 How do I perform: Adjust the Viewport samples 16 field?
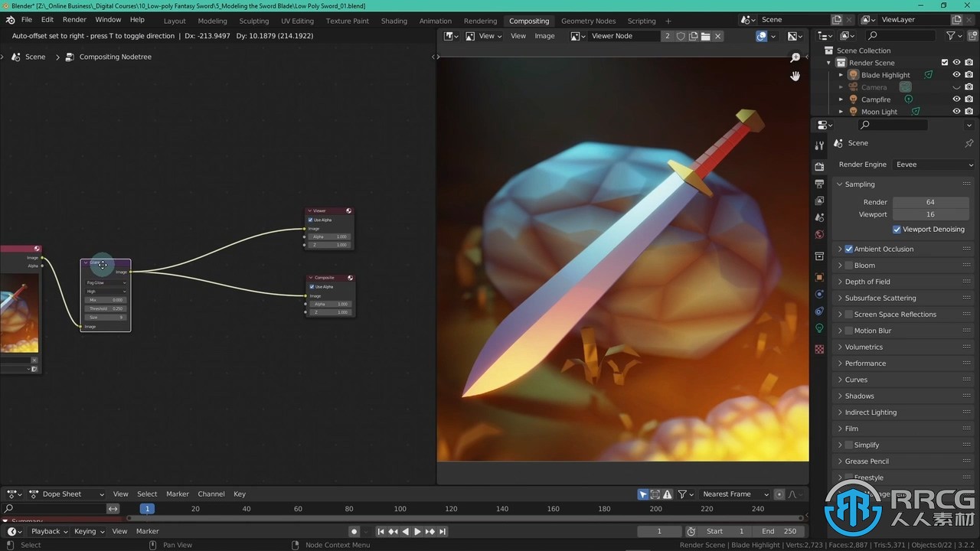(x=930, y=214)
